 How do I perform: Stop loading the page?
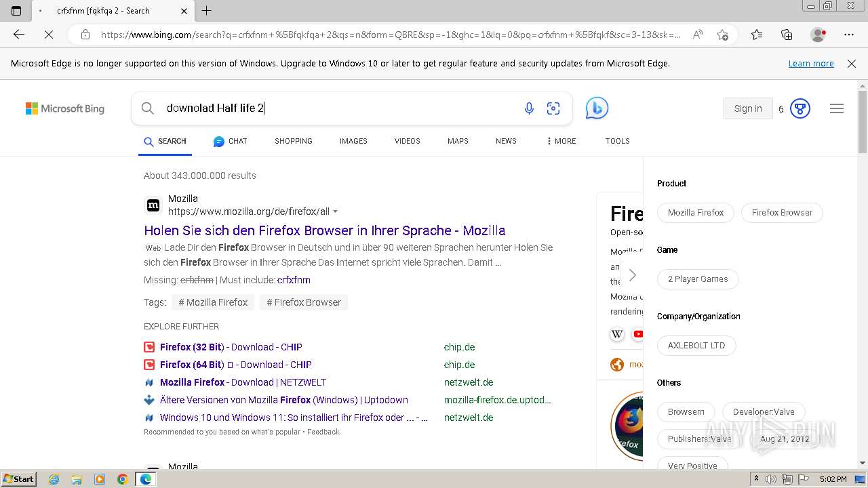click(49, 35)
